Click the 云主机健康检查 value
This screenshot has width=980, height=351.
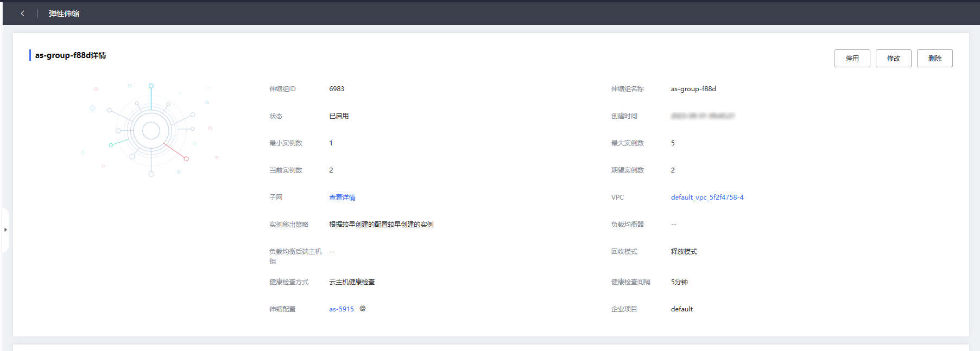pyautogui.click(x=352, y=282)
